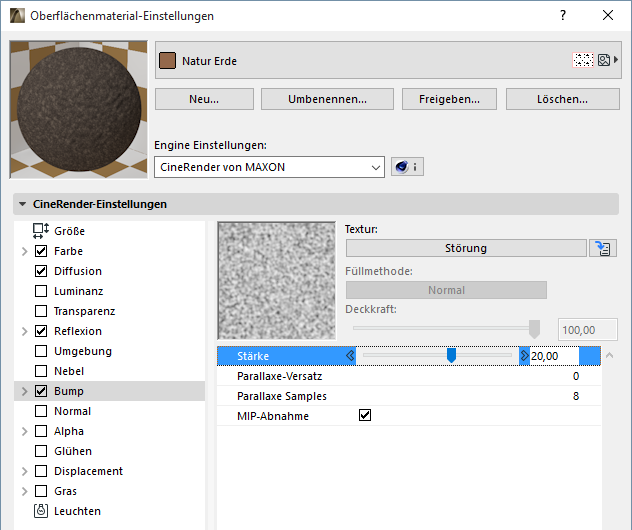632x530 pixels.
Task: Click the Umbenennen... button
Action: point(327,99)
